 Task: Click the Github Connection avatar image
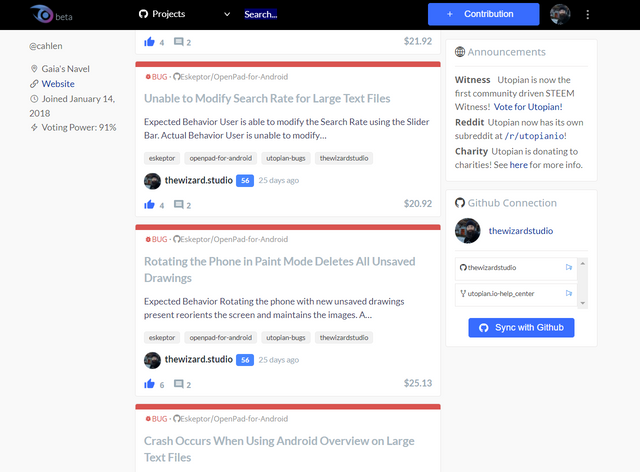(x=468, y=231)
